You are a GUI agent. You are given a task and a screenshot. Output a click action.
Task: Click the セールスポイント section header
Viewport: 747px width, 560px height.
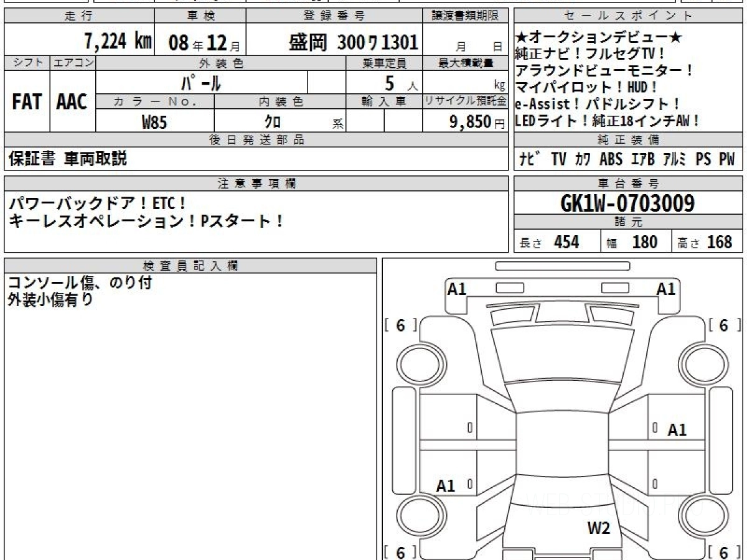click(x=628, y=16)
